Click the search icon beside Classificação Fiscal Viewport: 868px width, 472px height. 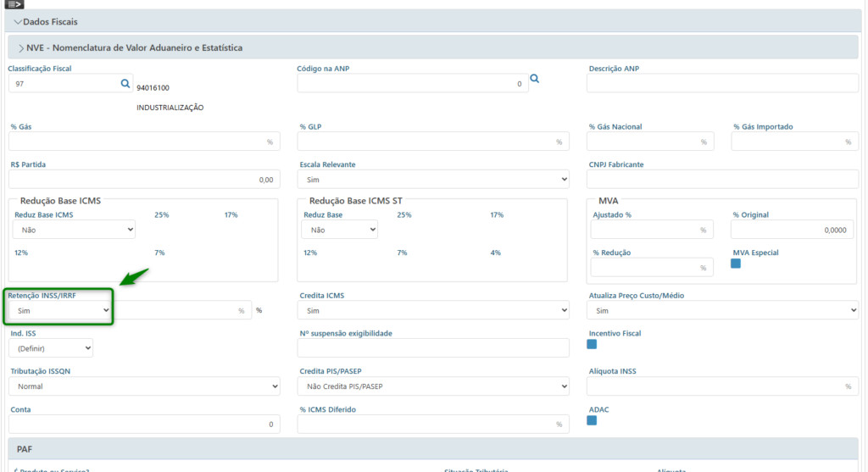click(125, 83)
